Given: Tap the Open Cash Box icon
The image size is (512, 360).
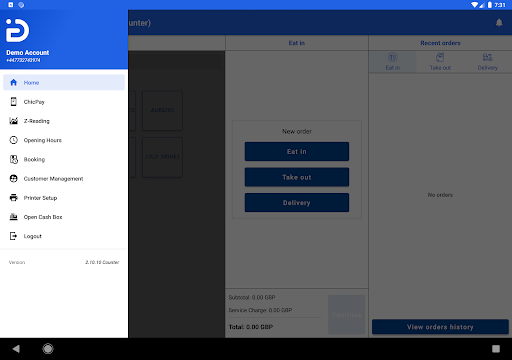Looking at the screenshot, I should click(14, 217).
